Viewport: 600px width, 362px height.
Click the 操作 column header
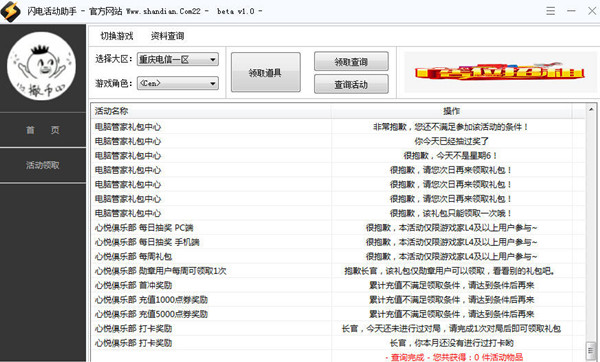(x=452, y=111)
